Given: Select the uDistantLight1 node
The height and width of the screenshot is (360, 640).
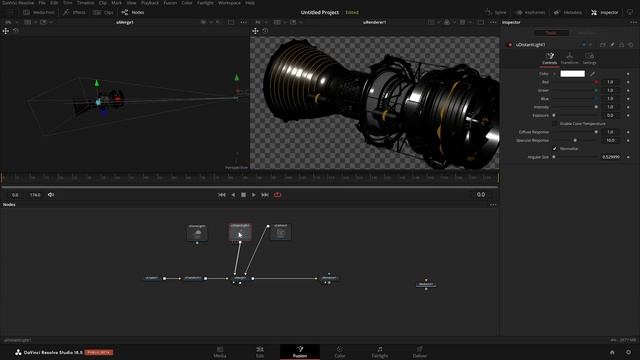Looking at the screenshot, I should pyautogui.click(x=240, y=232).
